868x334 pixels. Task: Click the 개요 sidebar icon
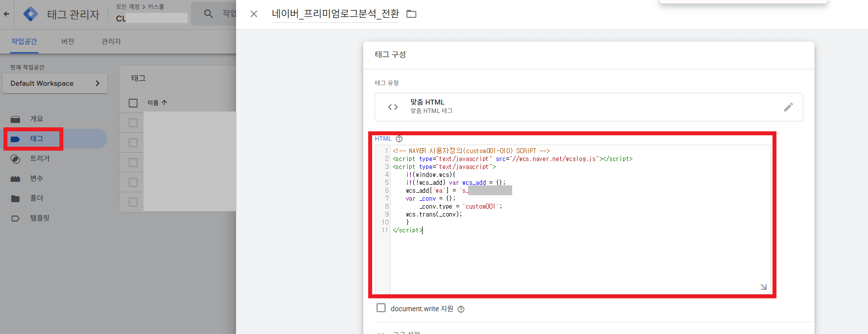pyautogui.click(x=15, y=119)
